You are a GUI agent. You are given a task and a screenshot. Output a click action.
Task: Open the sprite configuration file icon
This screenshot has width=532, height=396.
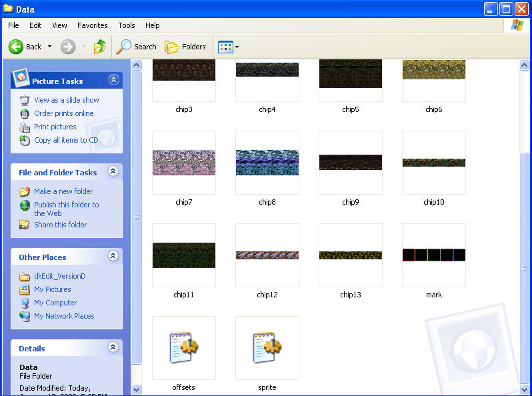pyautogui.click(x=267, y=347)
